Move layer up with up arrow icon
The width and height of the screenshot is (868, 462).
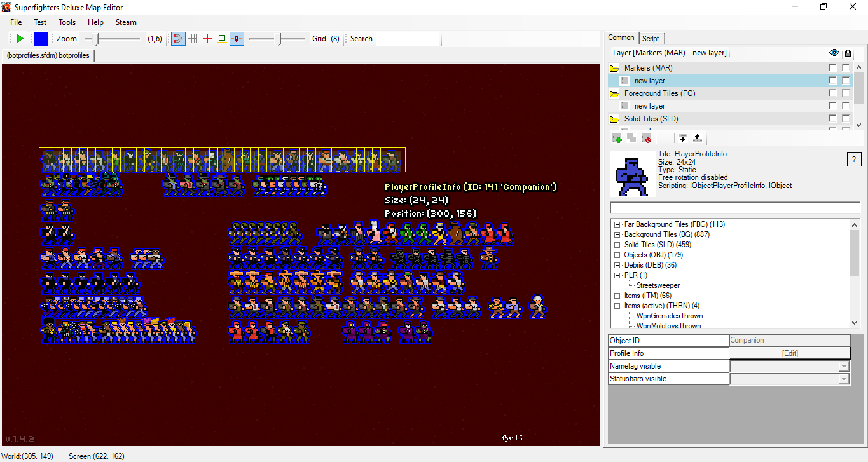coord(697,138)
